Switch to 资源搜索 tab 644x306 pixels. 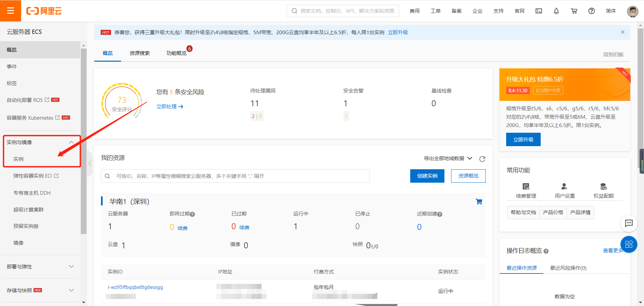click(140, 53)
